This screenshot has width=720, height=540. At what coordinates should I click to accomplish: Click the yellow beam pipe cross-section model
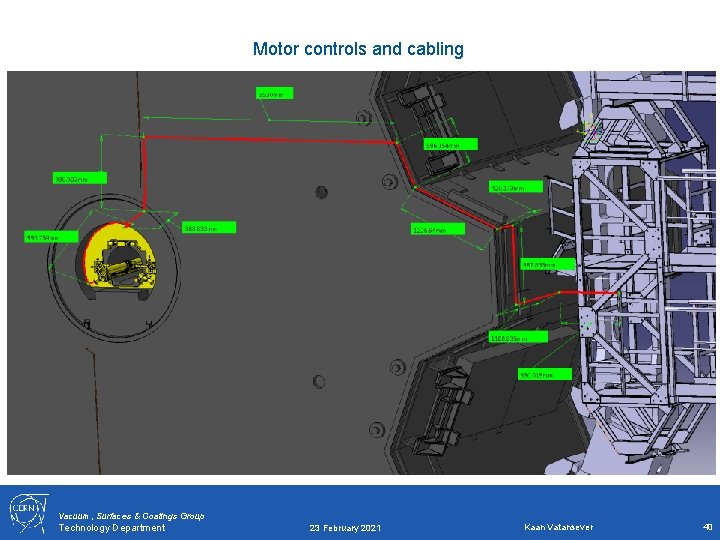[x=118, y=255]
